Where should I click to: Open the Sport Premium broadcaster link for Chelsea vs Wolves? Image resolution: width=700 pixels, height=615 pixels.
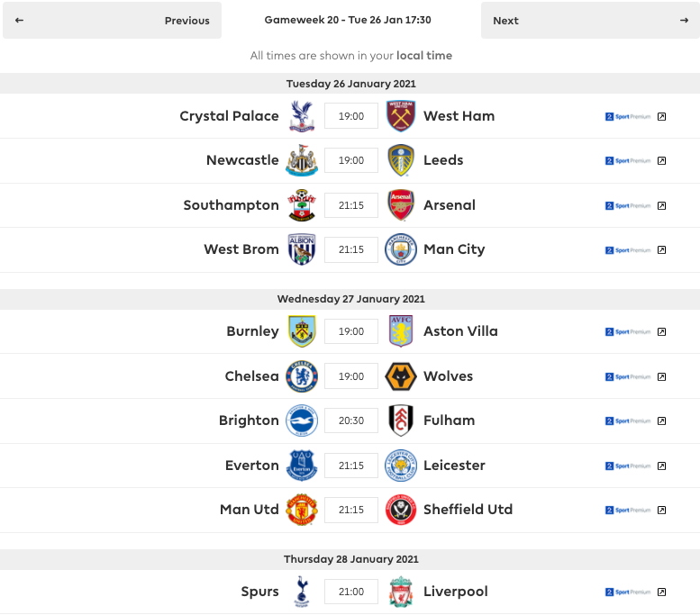pyautogui.click(x=628, y=376)
